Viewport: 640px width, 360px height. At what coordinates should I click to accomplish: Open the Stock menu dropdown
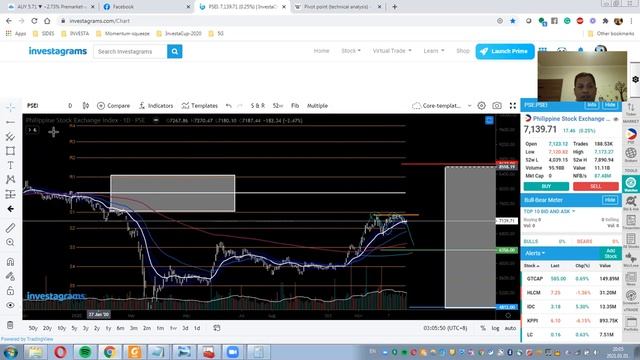[351, 51]
